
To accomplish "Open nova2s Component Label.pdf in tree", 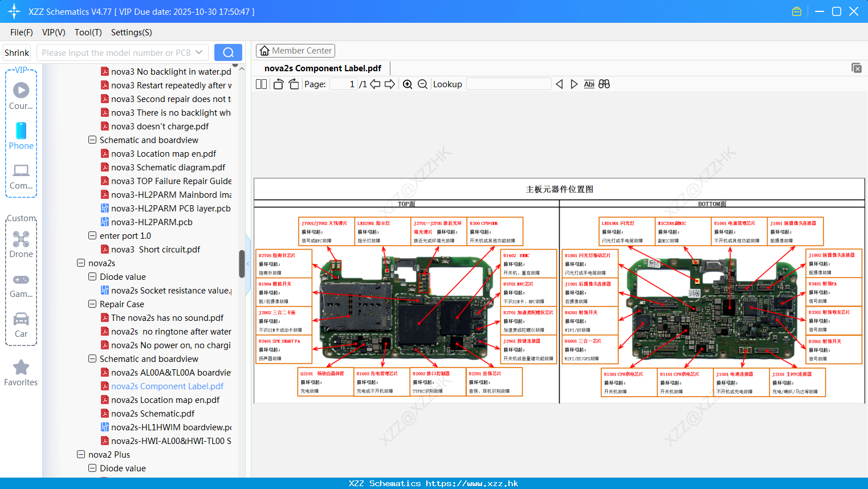I will (167, 386).
